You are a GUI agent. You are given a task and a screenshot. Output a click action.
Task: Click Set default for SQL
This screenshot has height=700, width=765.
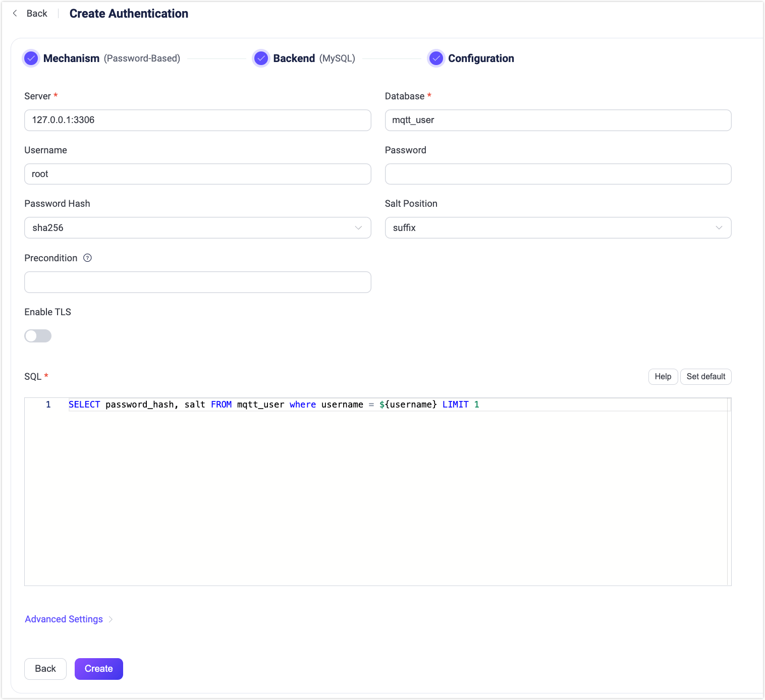click(x=705, y=377)
